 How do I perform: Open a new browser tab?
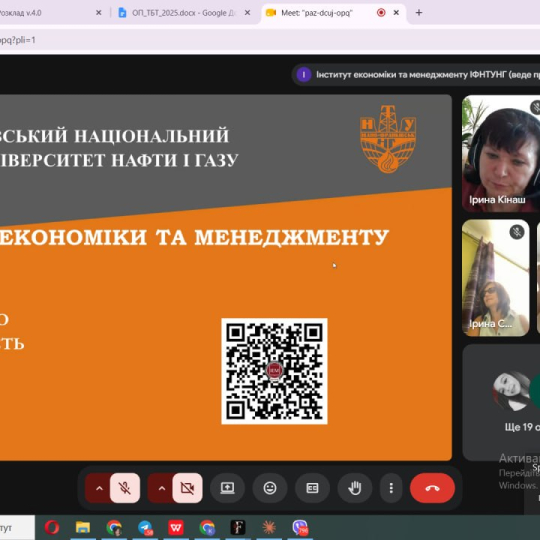pyautogui.click(x=419, y=13)
